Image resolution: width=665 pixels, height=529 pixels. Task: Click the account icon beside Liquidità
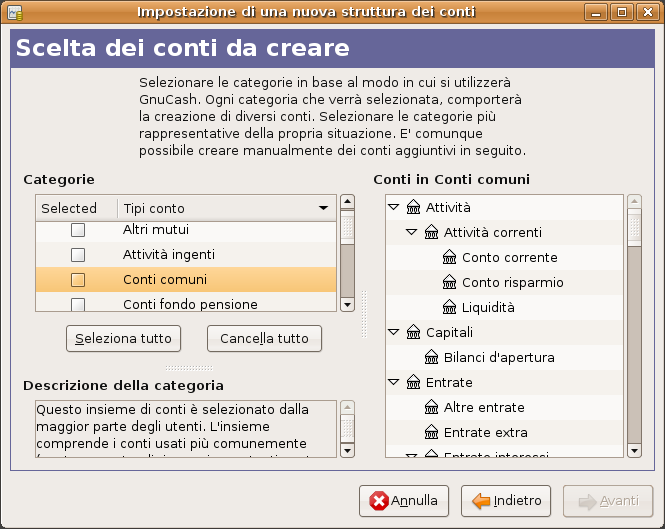pyautogui.click(x=449, y=308)
